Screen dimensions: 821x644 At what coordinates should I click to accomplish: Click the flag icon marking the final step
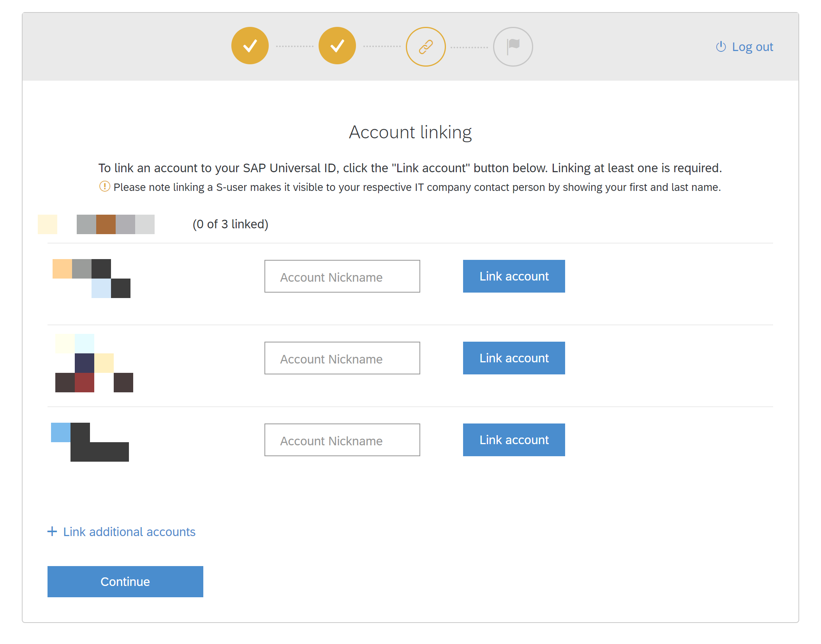point(513,46)
